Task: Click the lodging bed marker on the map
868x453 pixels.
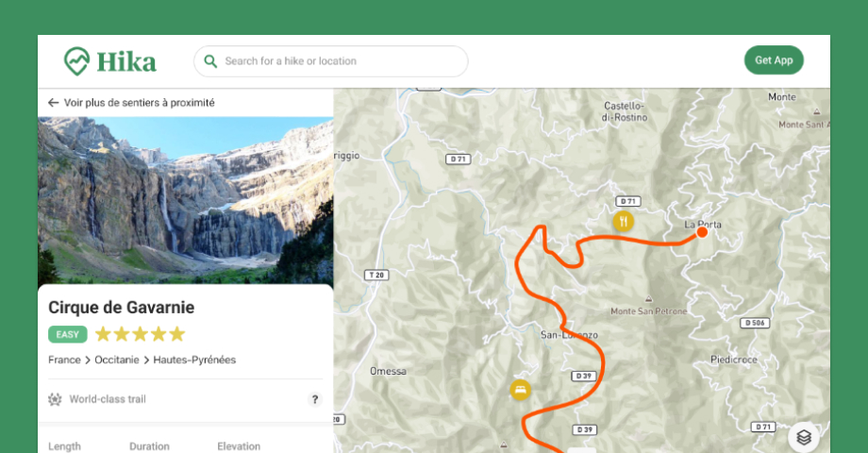Action: tap(520, 390)
